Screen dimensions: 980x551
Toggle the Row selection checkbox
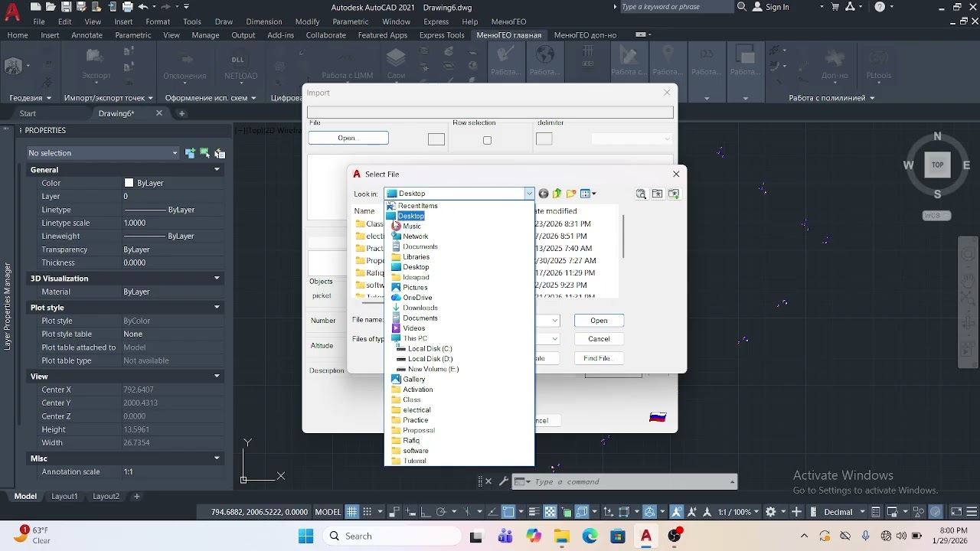487,140
